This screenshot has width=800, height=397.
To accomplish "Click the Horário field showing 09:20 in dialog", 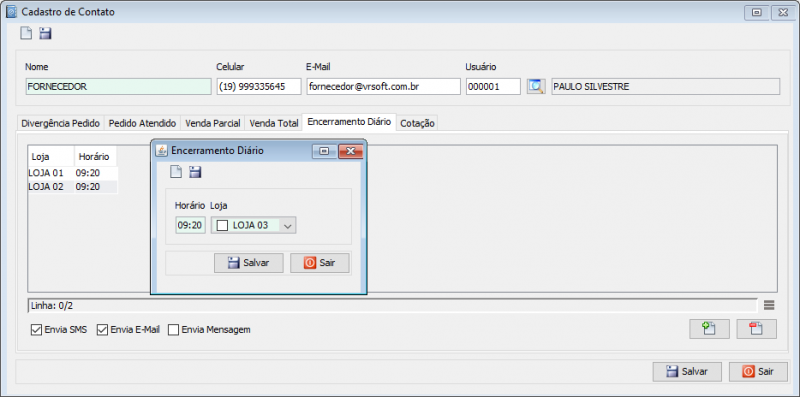I will [x=190, y=226].
